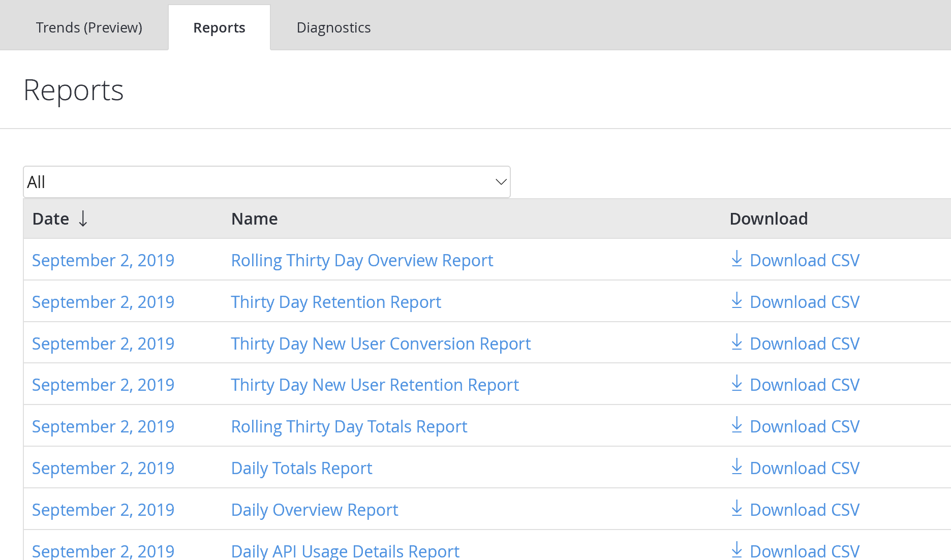Expand the report type selection list
Image resolution: width=951 pixels, height=560 pixels.
tap(266, 181)
